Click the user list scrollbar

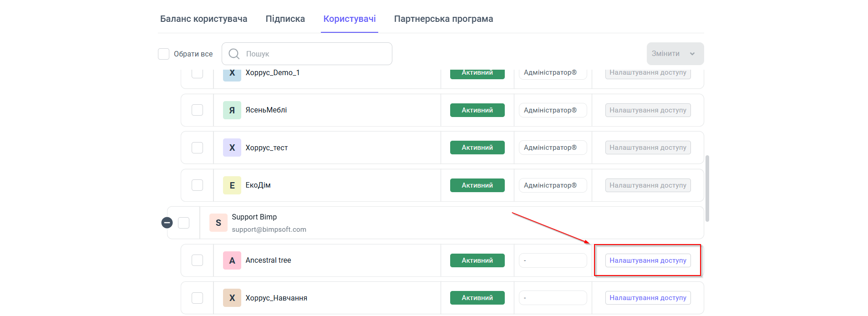pos(707,189)
